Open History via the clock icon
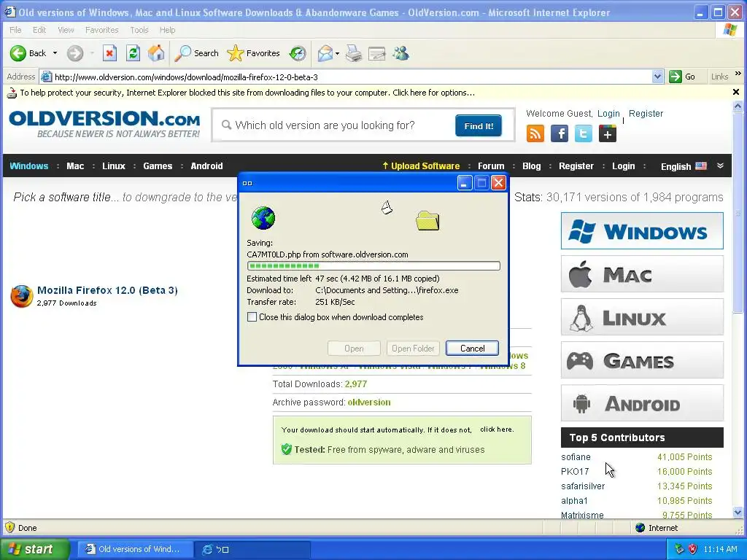The height and width of the screenshot is (560, 747). pos(298,53)
